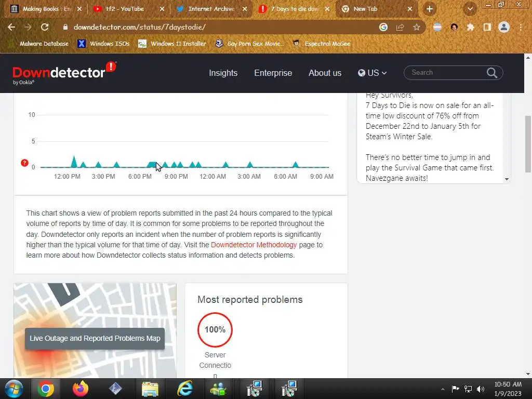Open Action Center flag tray icon
Screen dimensions: 532x399
(455, 389)
